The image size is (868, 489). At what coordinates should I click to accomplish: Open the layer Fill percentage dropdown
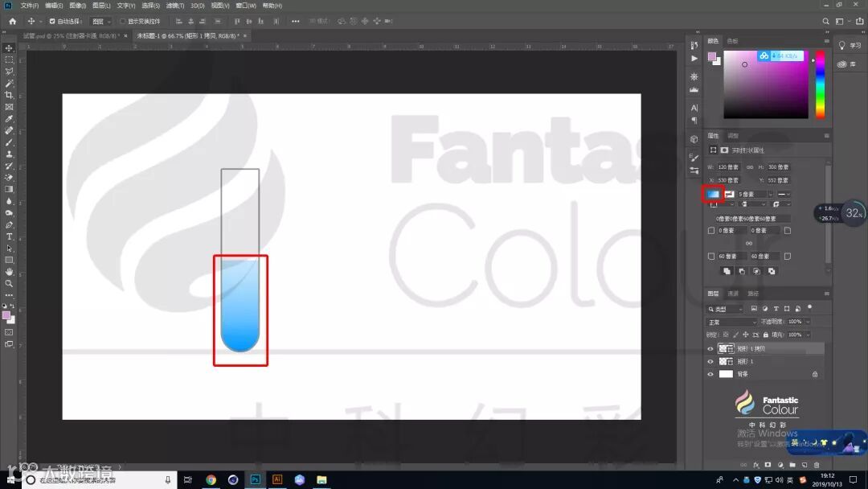pos(808,335)
